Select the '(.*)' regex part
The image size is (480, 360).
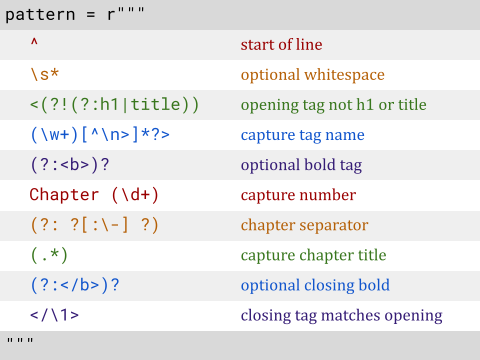pyautogui.click(x=49, y=255)
